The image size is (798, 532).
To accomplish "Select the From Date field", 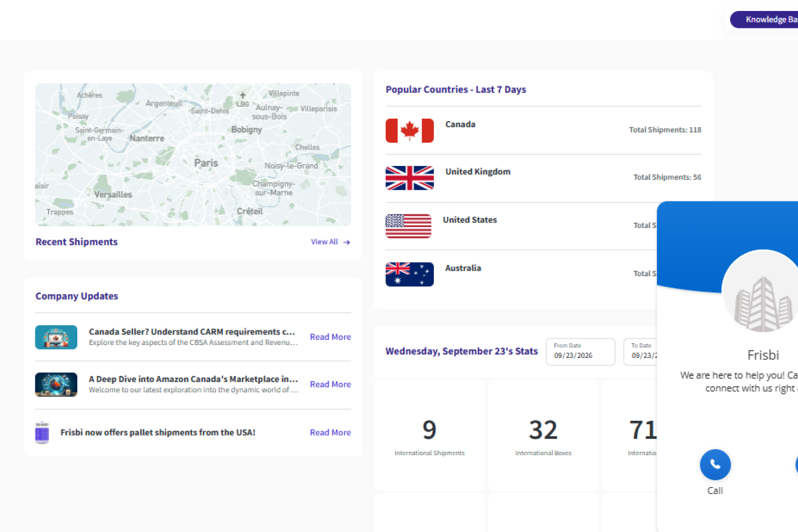I will pyautogui.click(x=581, y=352).
